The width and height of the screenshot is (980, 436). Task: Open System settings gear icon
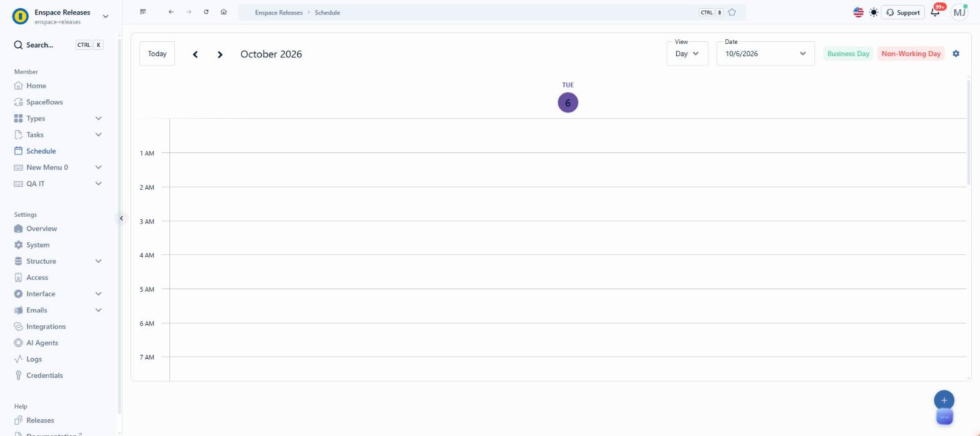(18, 245)
